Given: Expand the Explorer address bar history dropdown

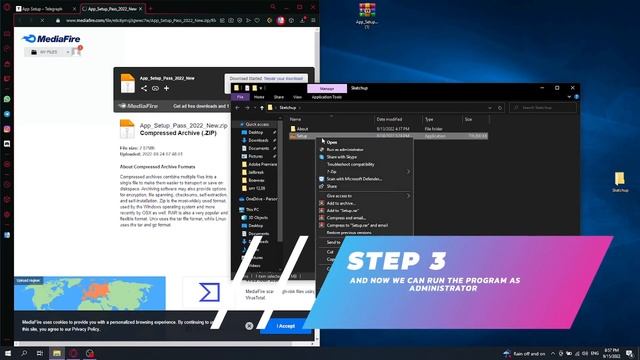Looking at the screenshot, I should 490,108.
